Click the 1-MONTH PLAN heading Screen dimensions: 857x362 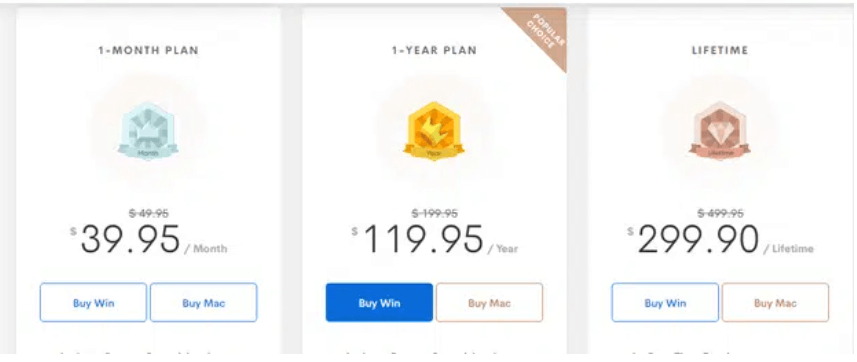tap(148, 50)
